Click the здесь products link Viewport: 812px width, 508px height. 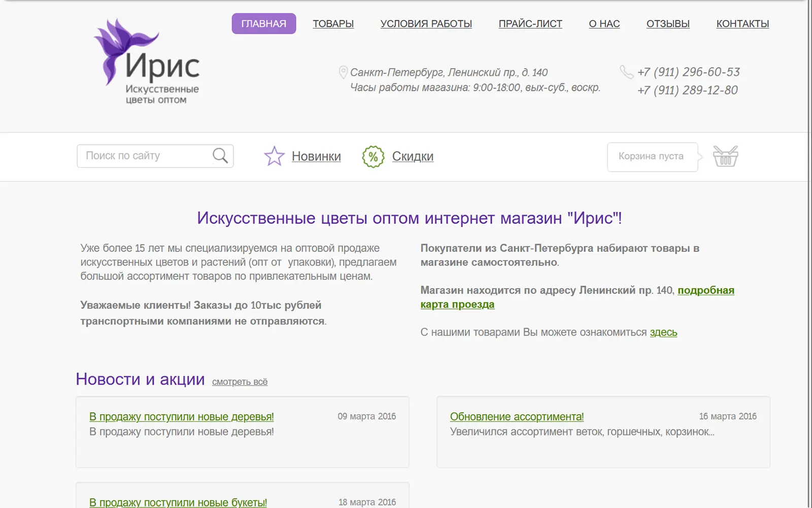coord(663,332)
